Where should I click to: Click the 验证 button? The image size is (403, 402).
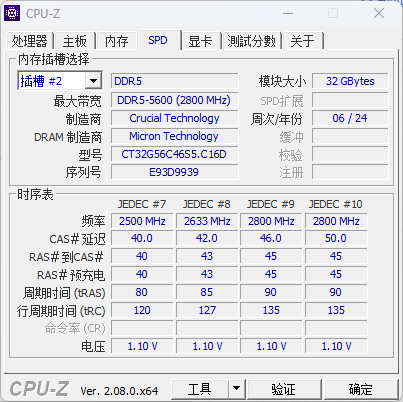tap(283, 389)
